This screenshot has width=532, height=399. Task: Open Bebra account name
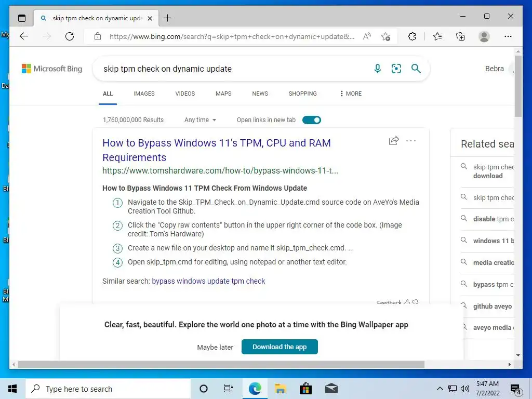495,69
